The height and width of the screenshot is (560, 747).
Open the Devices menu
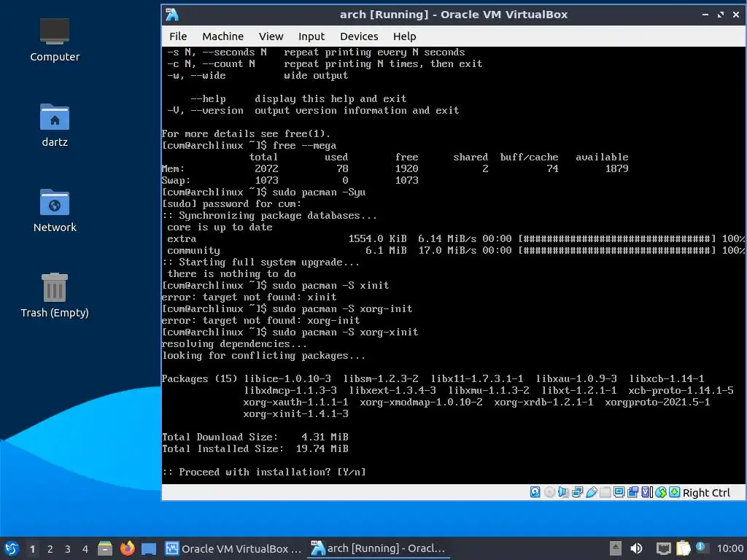point(359,36)
